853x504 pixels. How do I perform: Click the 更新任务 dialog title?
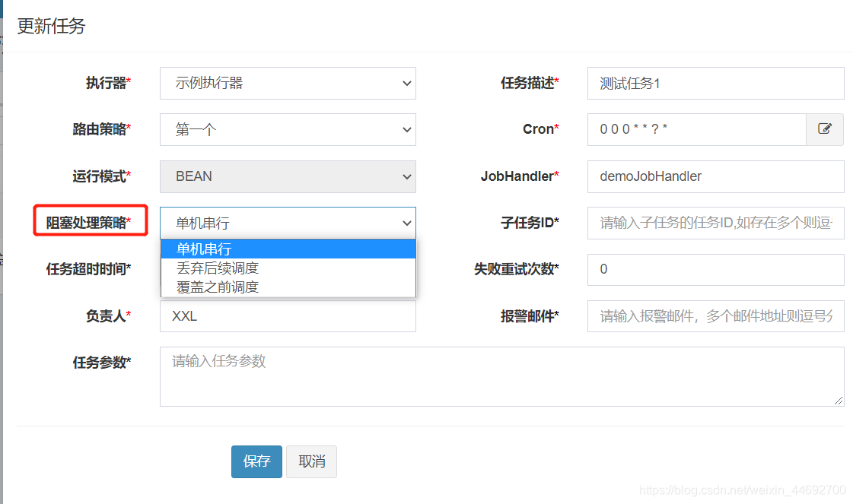pos(51,26)
